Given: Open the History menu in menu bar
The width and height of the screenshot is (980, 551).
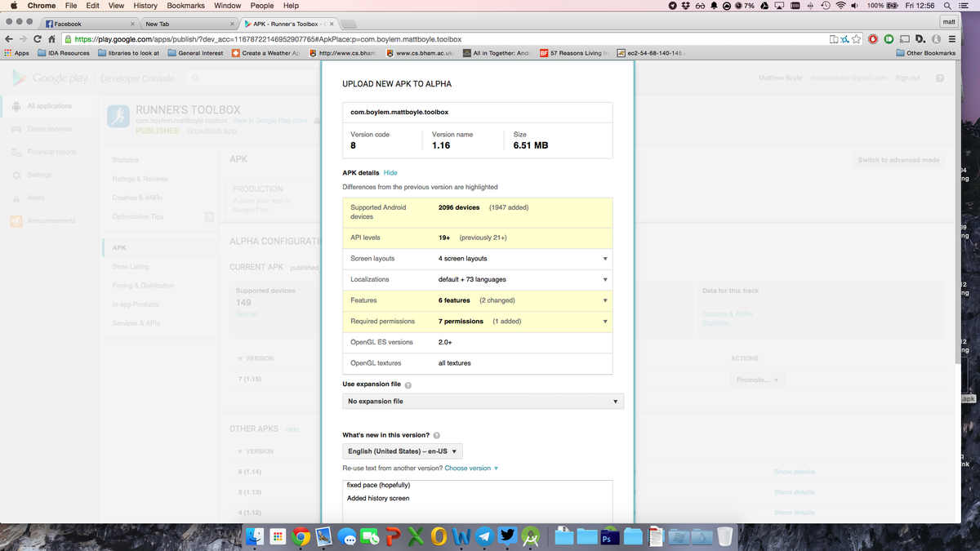Looking at the screenshot, I should pos(145,6).
